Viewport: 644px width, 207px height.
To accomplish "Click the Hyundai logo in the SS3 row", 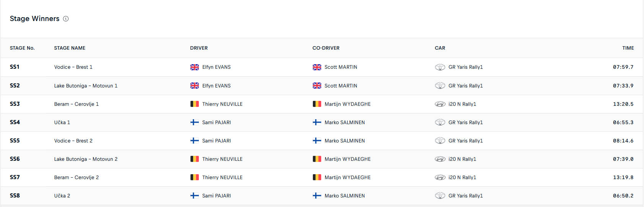I will click(440, 104).
